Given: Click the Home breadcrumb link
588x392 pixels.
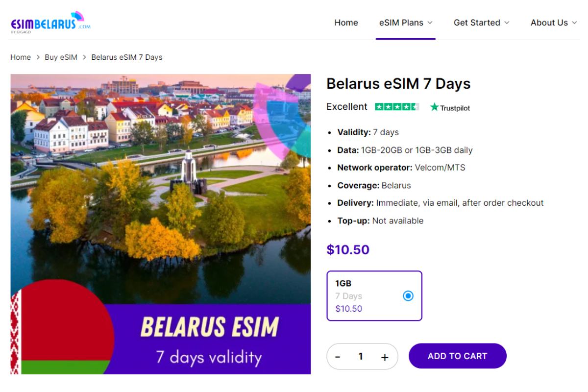Looking at the screenshot, I should coord(21,57).
